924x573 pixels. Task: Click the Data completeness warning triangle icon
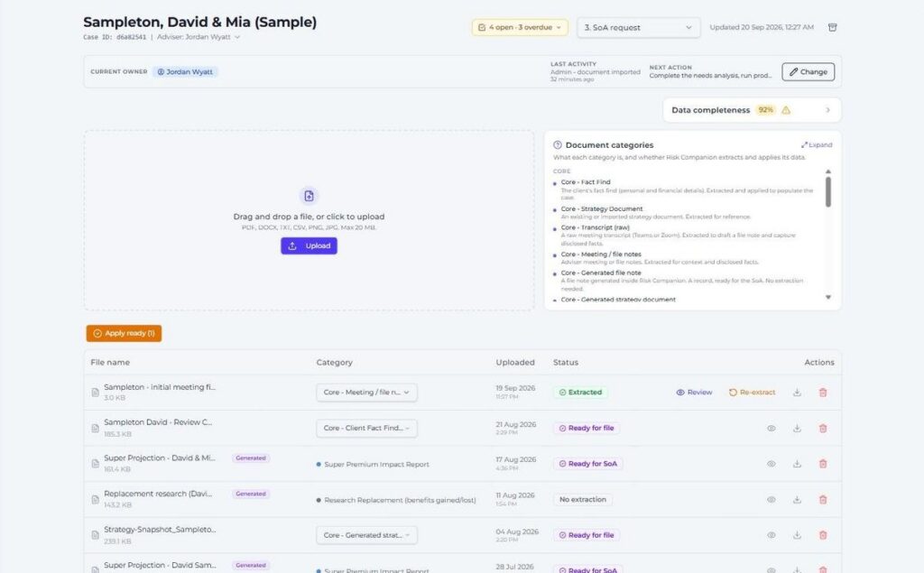tap(786, 110)
